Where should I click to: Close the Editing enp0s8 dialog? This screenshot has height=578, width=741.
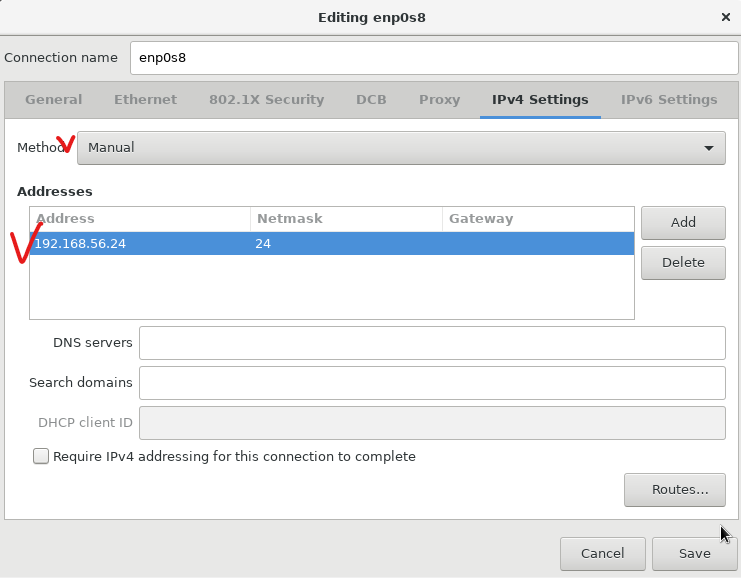coord(725,17)
